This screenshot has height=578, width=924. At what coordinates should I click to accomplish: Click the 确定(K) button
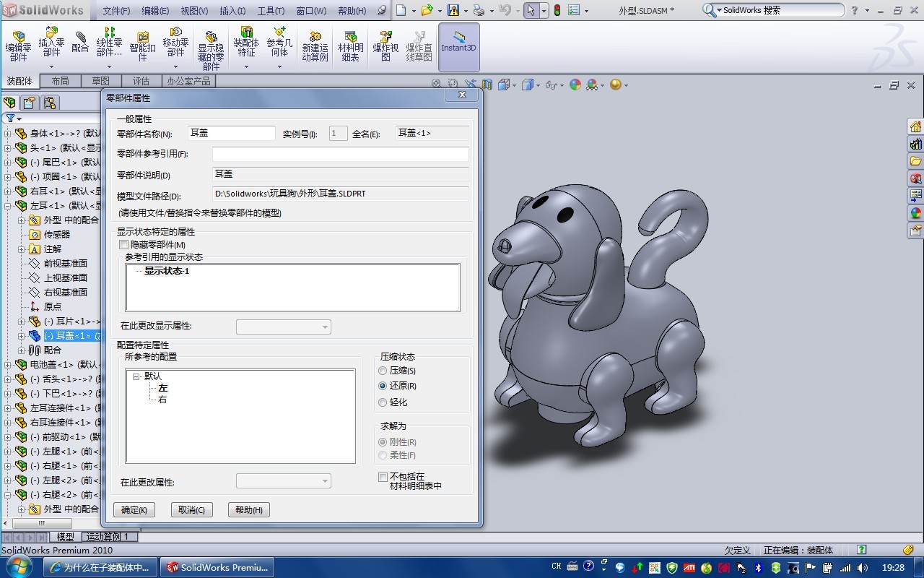(x=134, y=509)
